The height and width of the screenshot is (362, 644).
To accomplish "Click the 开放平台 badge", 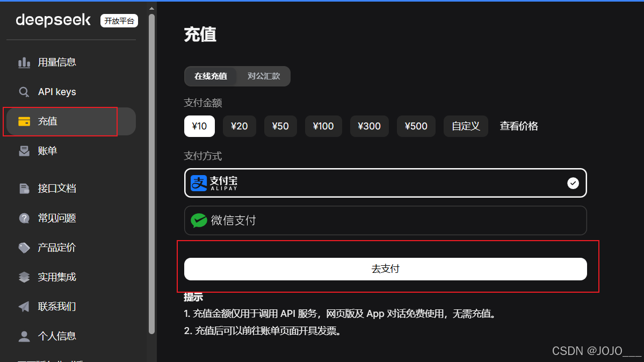I will click(x=119, y=21).
